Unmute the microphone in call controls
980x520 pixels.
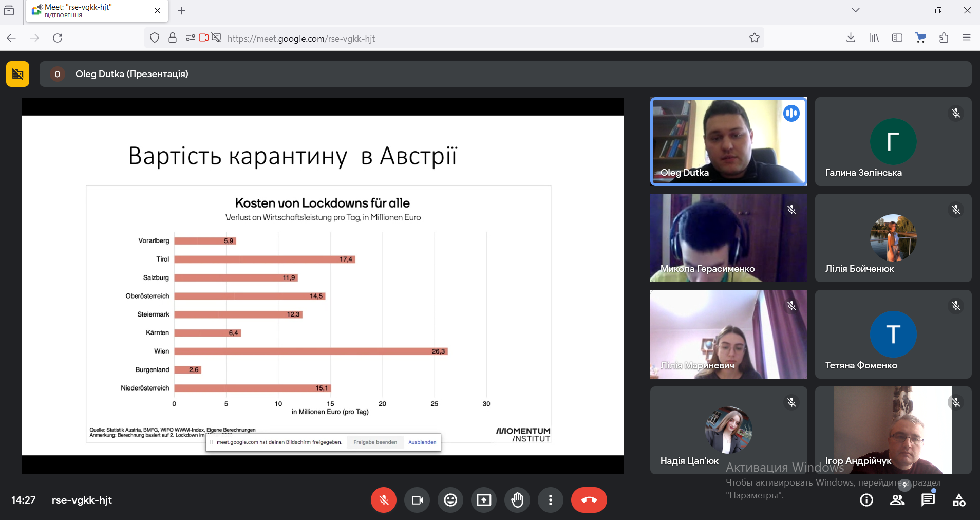click(383, 500)
